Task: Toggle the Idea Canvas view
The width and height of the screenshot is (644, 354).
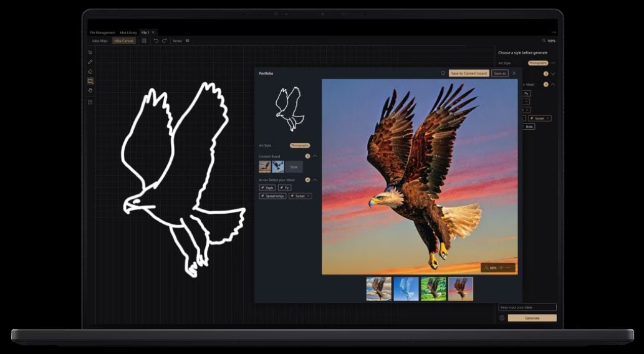Action: [x=123, y=41]
